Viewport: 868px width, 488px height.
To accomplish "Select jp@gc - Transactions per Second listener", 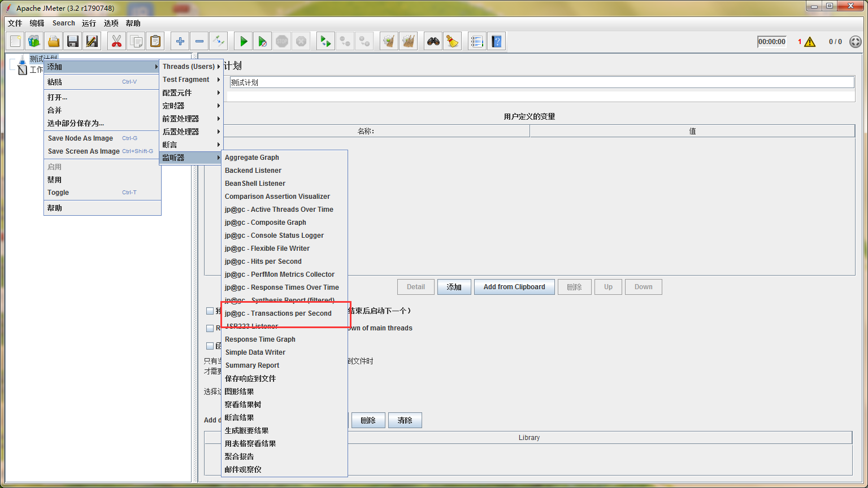I will [284, 313].
